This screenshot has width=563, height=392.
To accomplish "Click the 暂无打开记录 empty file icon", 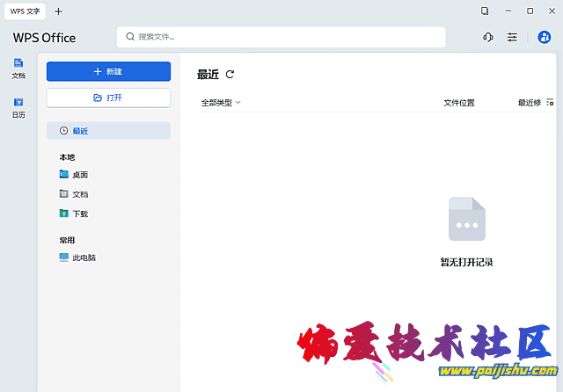I will click(467, 219).
